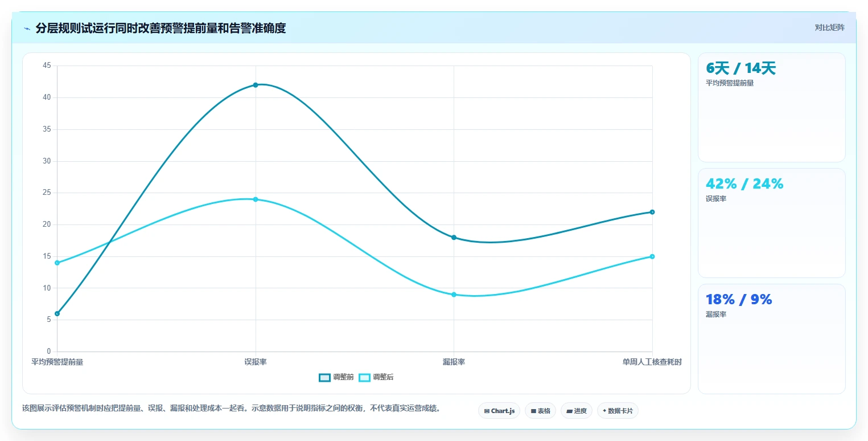The width and height of the screenshot is (868, 441).
Task: Select the 数据卡片 tag
Action: [618, 411]
